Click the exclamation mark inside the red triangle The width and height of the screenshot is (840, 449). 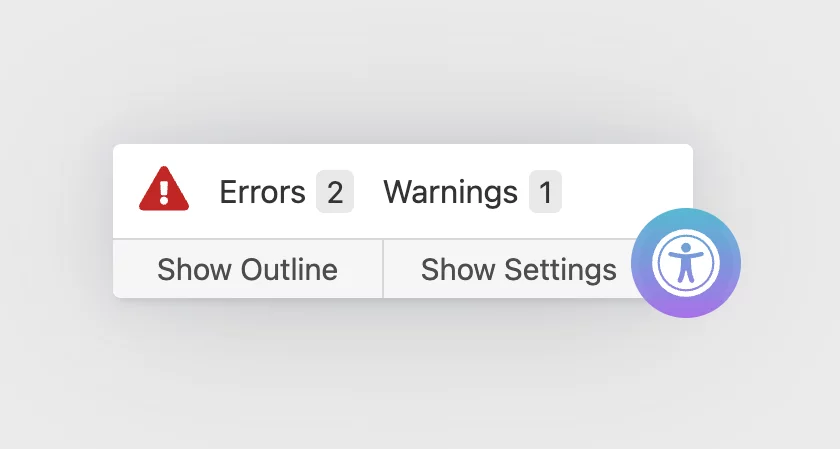point(164,192)
